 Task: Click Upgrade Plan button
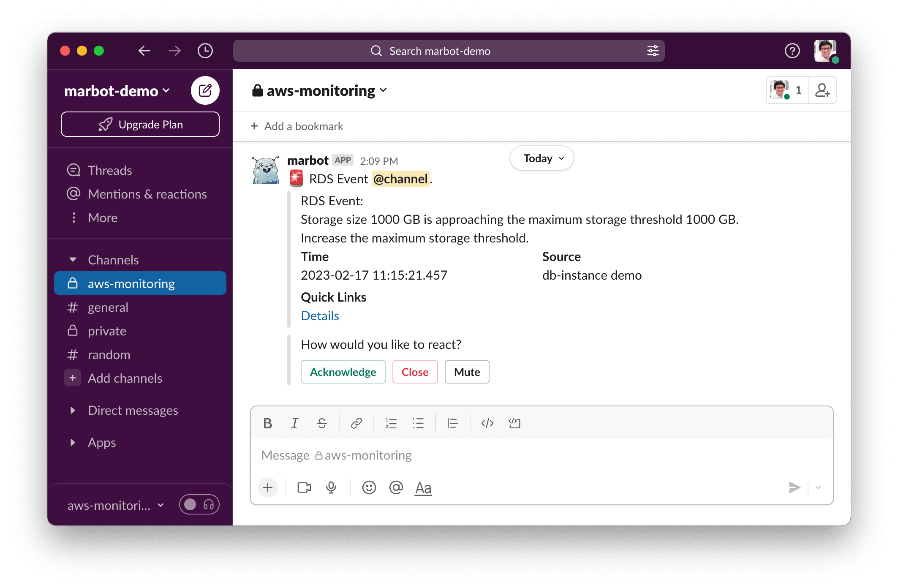(140, 124)
